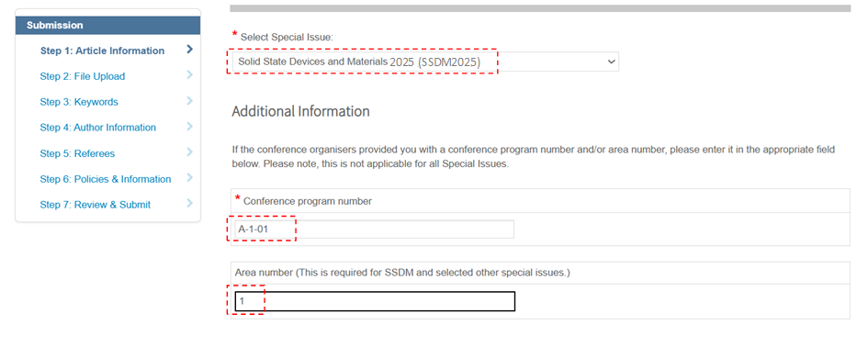Click the Submission panel header
Screen dimensions: 868x347
pyautogui.click(x=108, y=26)
